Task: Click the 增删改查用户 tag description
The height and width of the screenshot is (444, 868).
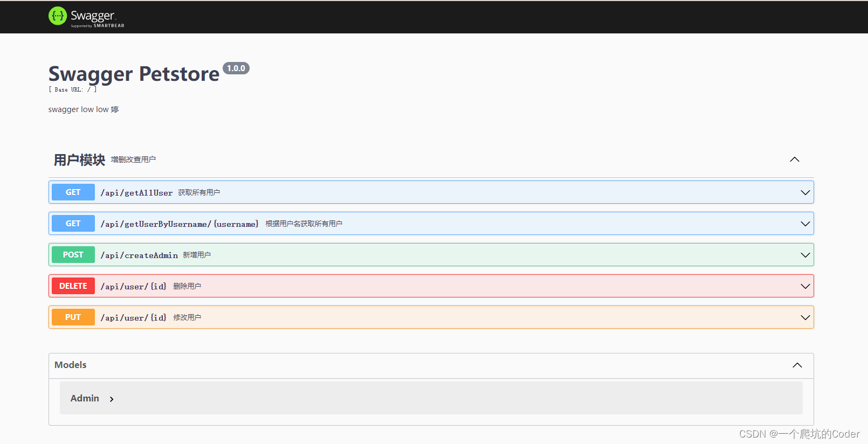Action: (133, 159)
